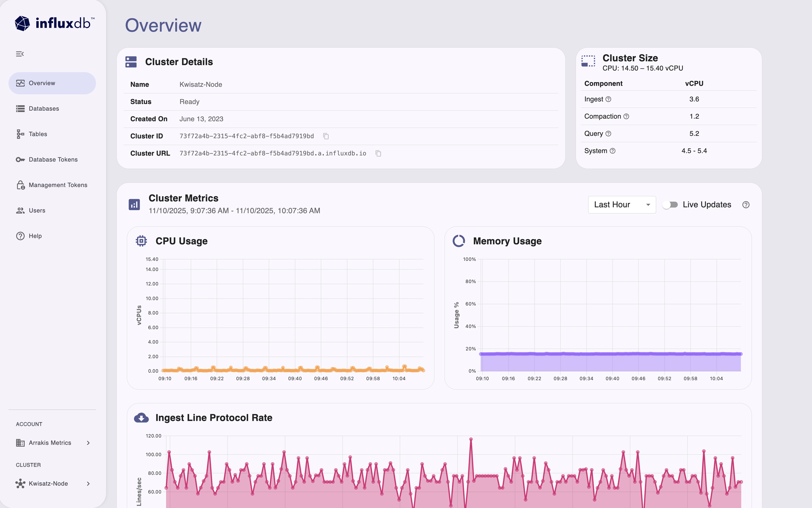Click the donut icon beside Memory Usage
Image resolution: width=812 pixels, height=508 pixels.
coord(459,241)
